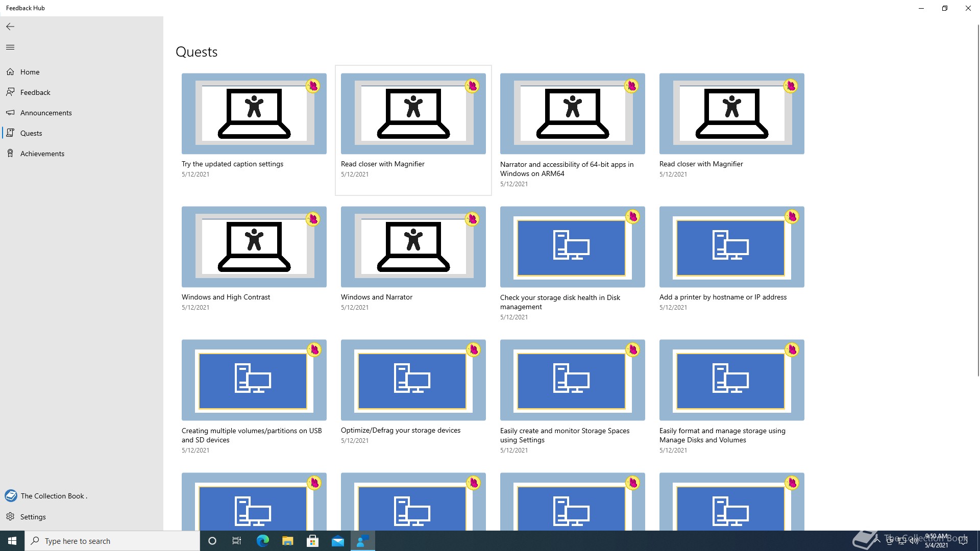Open Mail app from taskbar
This screenshot has height=551, width=980.
coord(337,541)
